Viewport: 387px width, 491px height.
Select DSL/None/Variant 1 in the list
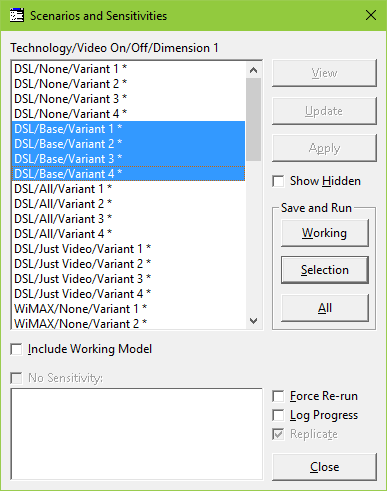click(x=129, y=69)
